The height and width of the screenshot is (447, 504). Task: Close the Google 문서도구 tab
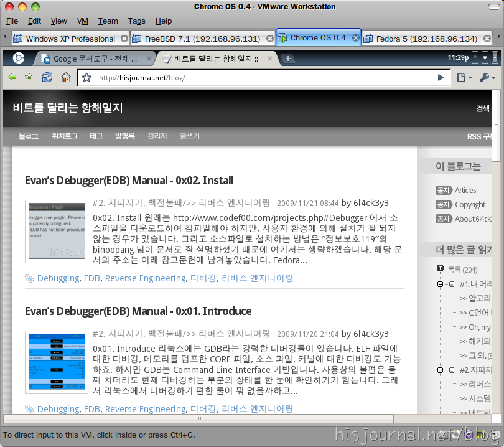point(149,59)
